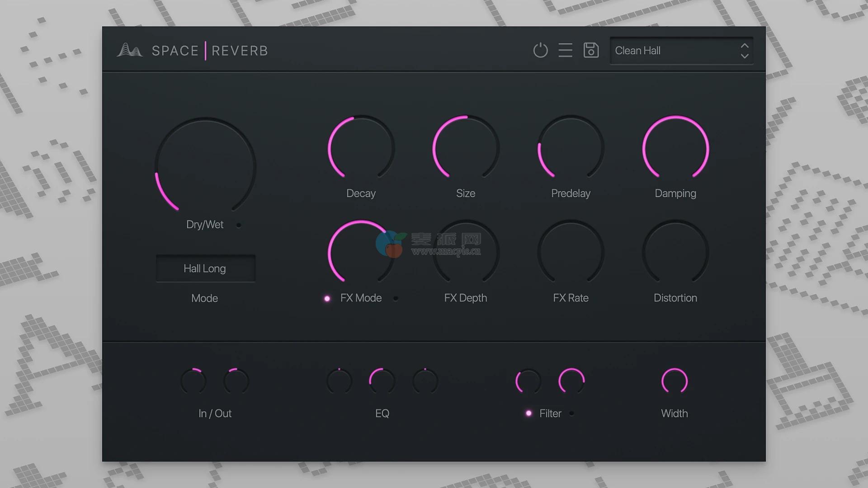Image resolution: width=868 pixels, height=488 pixels.
Task: Open the hamburger menu icon
Action: [x=565, y=50]
